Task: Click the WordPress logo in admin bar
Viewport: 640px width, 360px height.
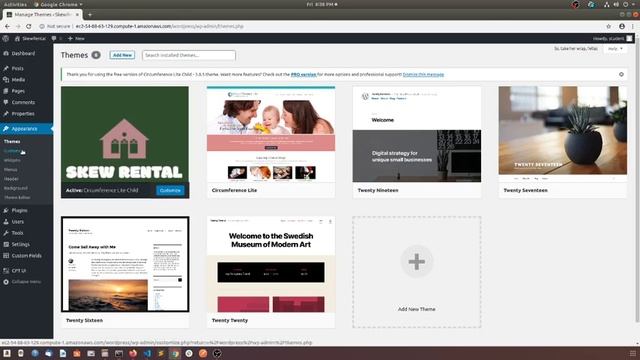Action: (x=5, y=38)
